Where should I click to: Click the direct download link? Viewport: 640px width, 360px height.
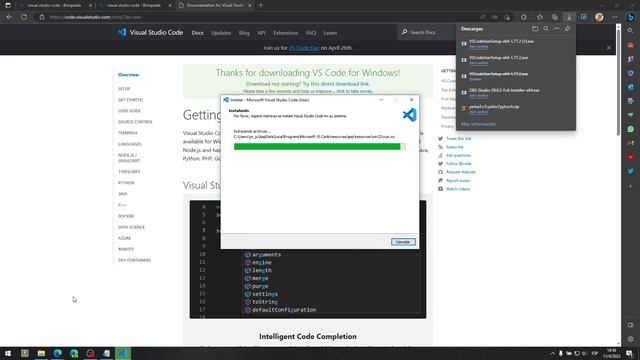[x=344, y=84]
